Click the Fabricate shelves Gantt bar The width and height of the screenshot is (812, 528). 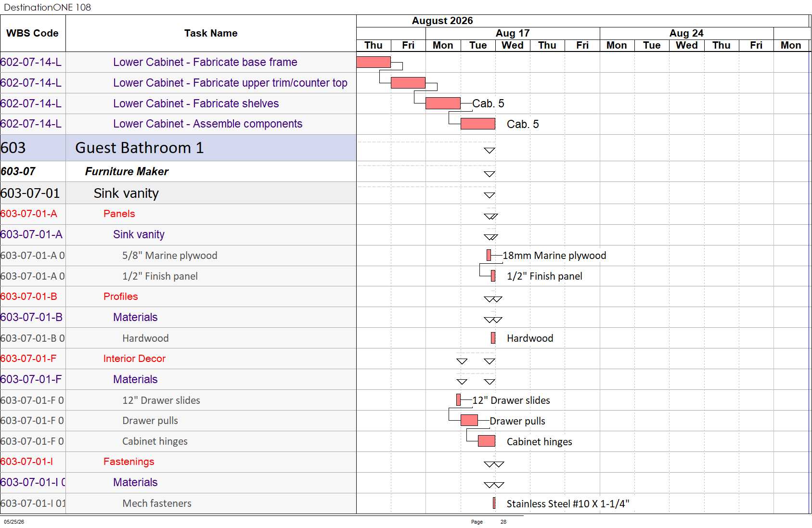tap(443, 103)
